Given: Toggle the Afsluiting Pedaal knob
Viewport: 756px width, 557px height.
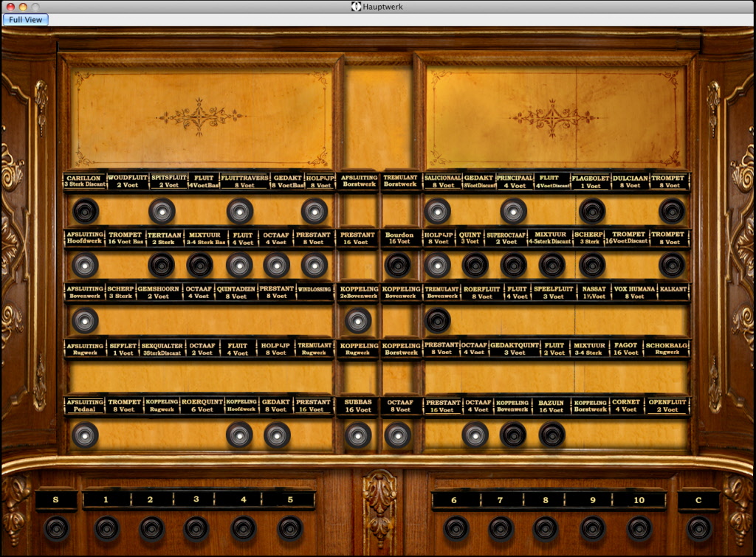Looking at the screenshot, I should [x=86, y=435].
